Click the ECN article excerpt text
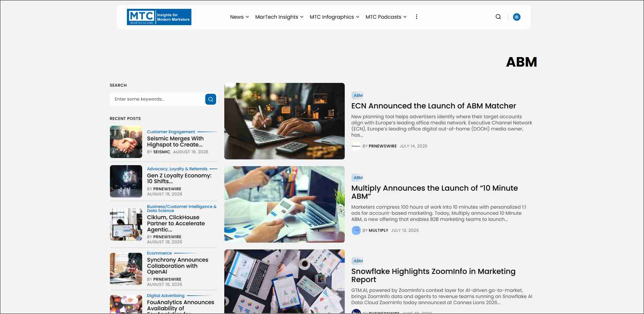 point(442,126)
